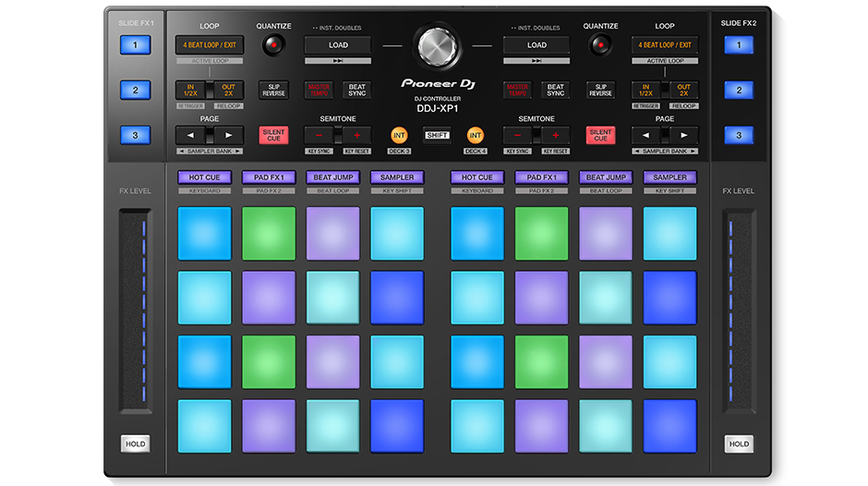Image resolution: width=868 pixels, height=486 pixels.
Task: Toggle left deck Master Tempo
Action: [x=319, y=90]
